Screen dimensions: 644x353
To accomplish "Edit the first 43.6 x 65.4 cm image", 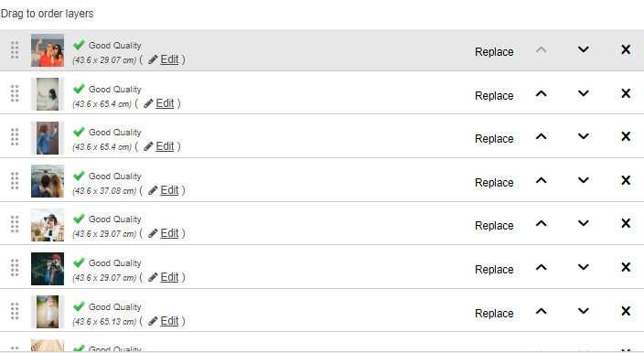I will [x=165, y=103].
